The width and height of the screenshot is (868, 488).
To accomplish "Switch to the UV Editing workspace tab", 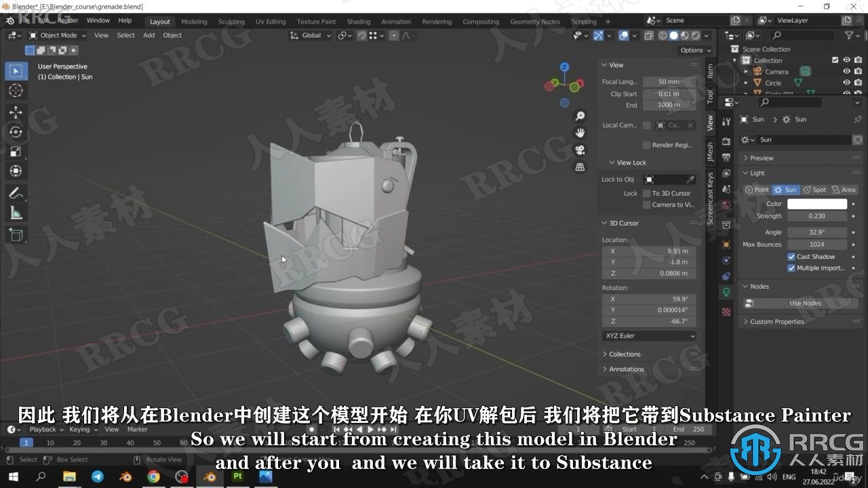I will (271, 22).
